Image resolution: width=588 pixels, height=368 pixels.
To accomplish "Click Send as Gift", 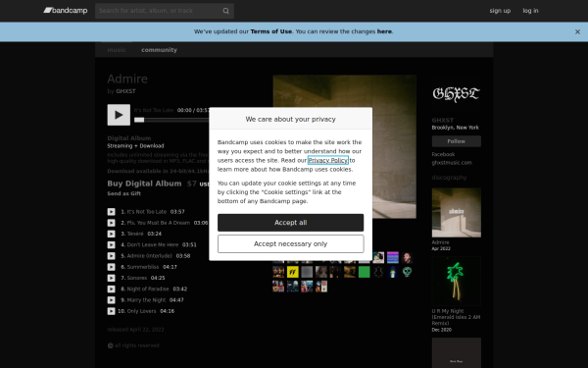I will pyautogui.click(x=123, y=193).
